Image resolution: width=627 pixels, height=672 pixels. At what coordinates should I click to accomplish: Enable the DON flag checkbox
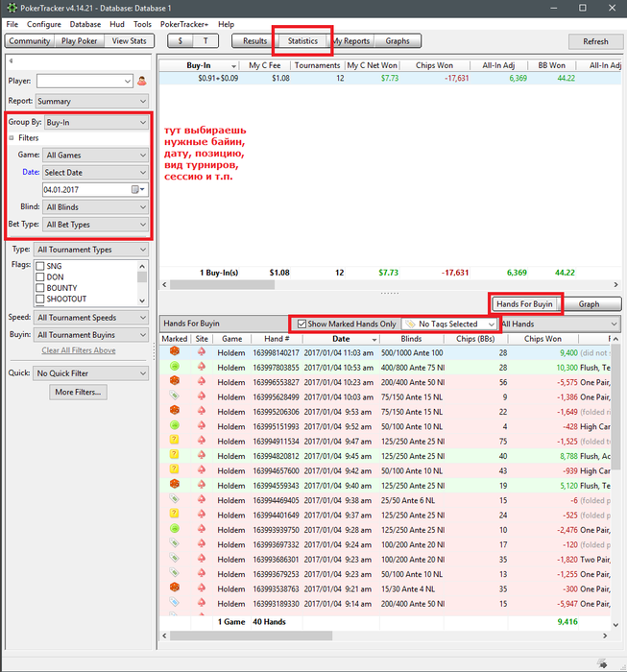40,276
